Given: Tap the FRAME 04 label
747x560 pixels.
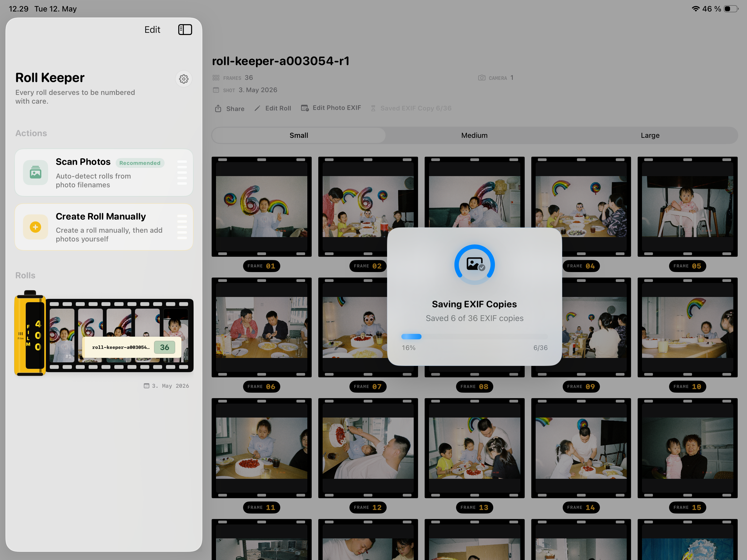Looking at the screenshot, I should 581,266.
